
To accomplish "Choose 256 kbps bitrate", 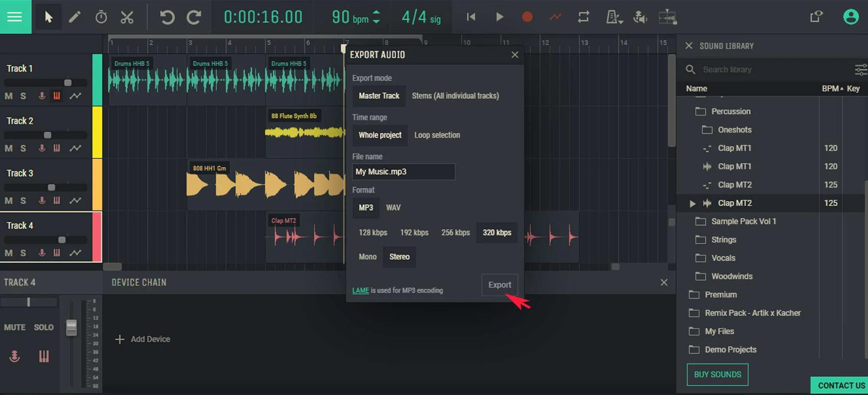I will [455, 232].
